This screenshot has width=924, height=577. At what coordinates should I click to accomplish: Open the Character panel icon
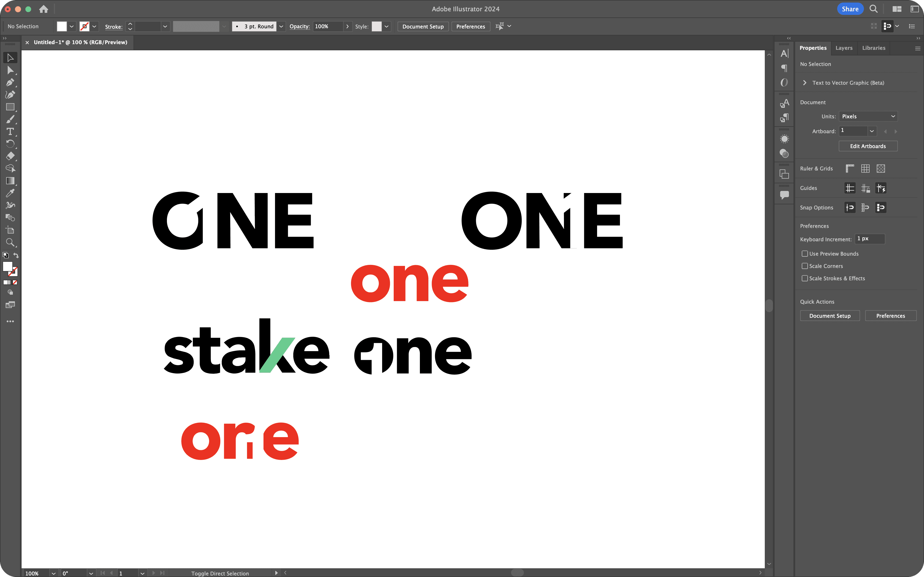point(784,53)
